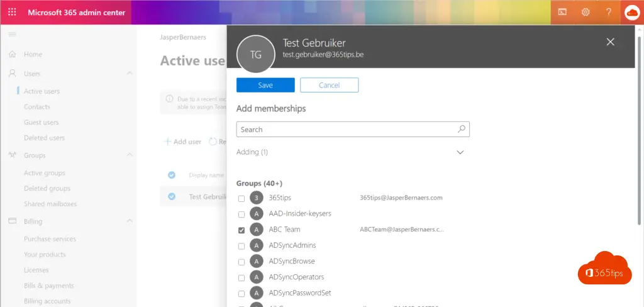The width and height of the screenshot is (644, 307).
Task: Click inside the memberships Search field
Action: point(353,129)
